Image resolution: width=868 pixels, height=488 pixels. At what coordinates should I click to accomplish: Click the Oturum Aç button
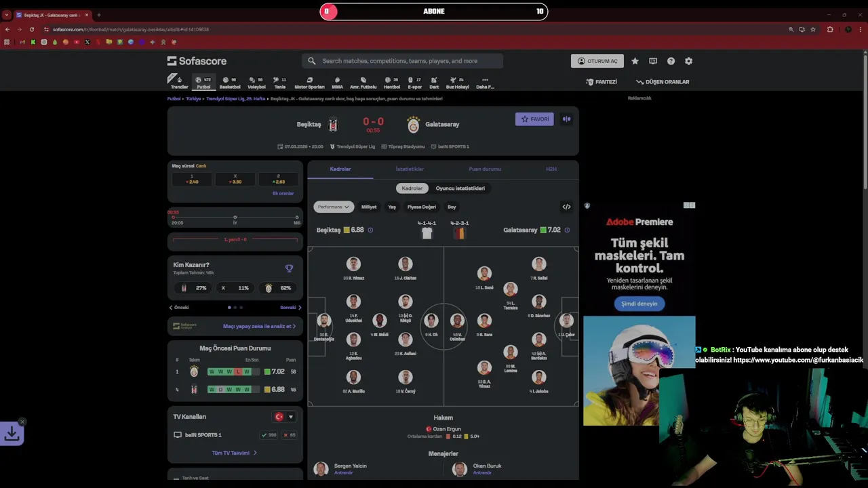pos(597,61)
